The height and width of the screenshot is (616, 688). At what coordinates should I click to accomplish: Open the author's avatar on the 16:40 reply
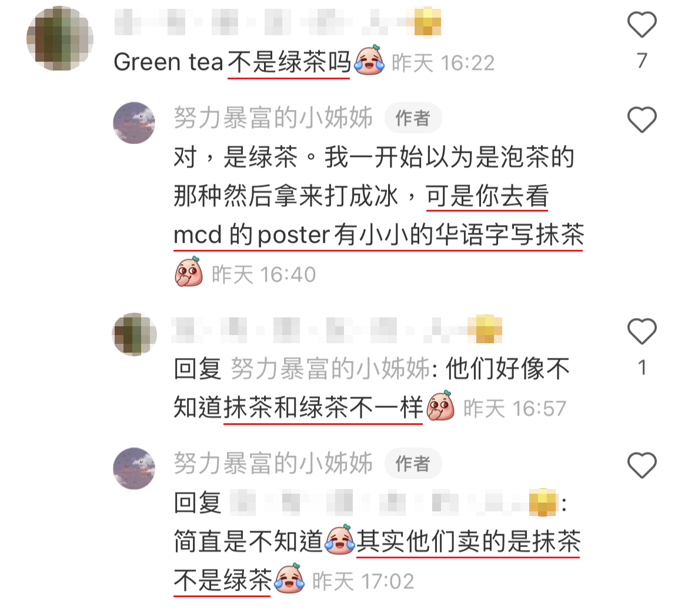coord(134,123)
